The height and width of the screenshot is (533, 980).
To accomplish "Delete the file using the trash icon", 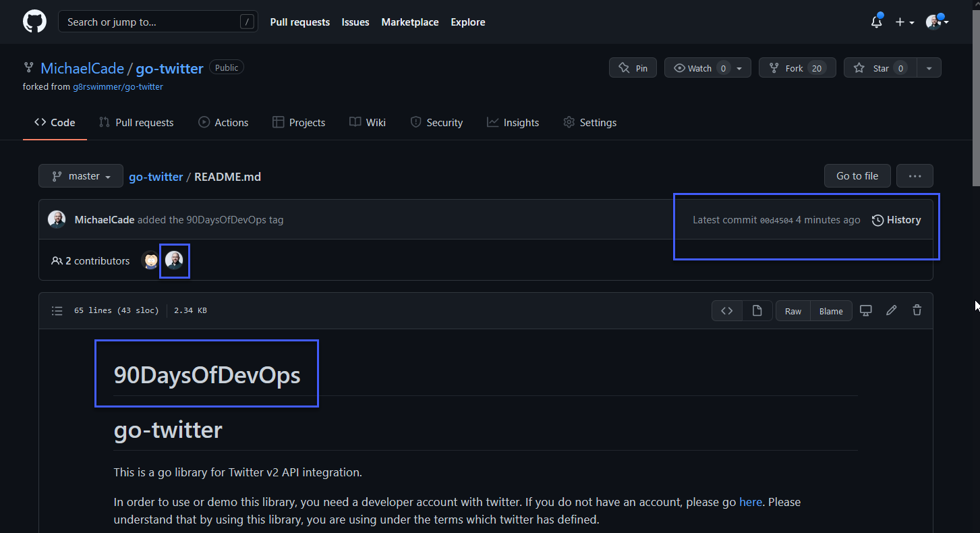I will (917, 310).
